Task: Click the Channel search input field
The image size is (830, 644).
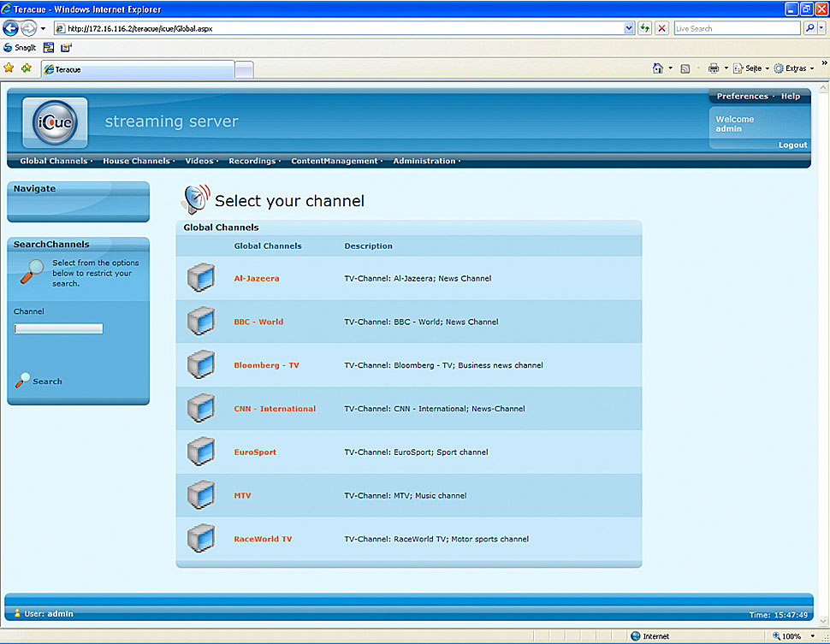Action: click(x=58, y=328)
